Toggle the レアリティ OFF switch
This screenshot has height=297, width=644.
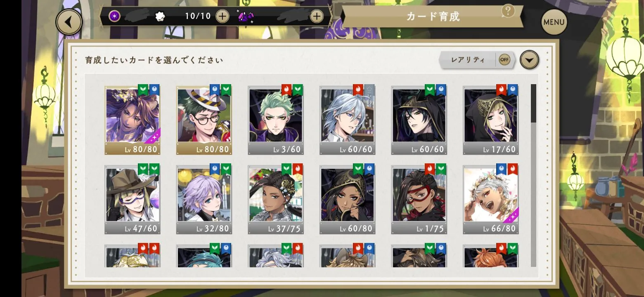coord(504,60)
